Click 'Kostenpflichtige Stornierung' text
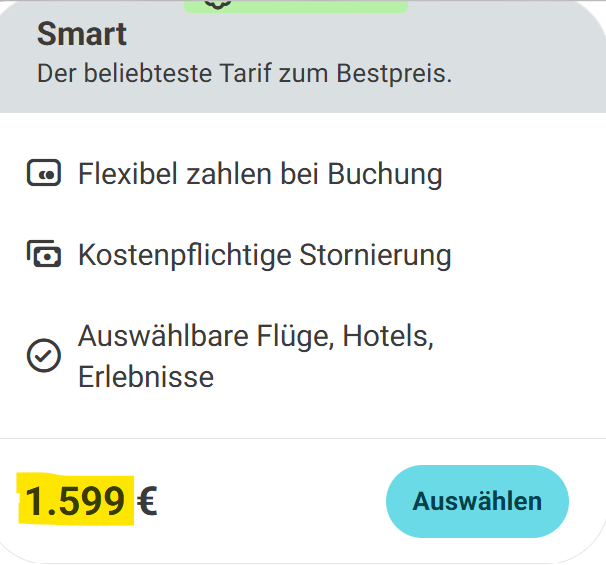The height and width of the screenshot is (565, 606). pyautogui.click(x=265, y=255)
